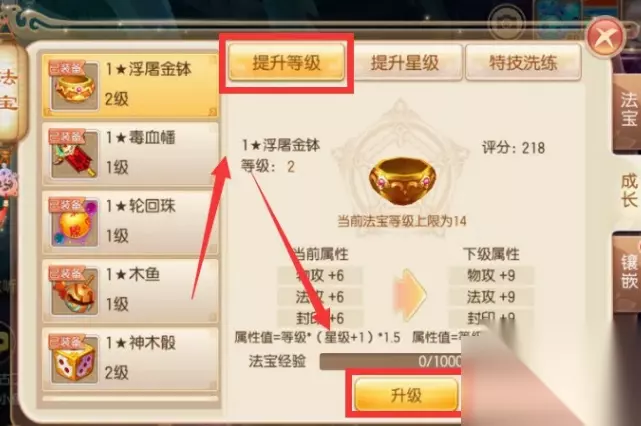Viewport: 641px width, 426px height.
Task: Select the 1★毒血幡 list entry name
Action: click(141, 138)
